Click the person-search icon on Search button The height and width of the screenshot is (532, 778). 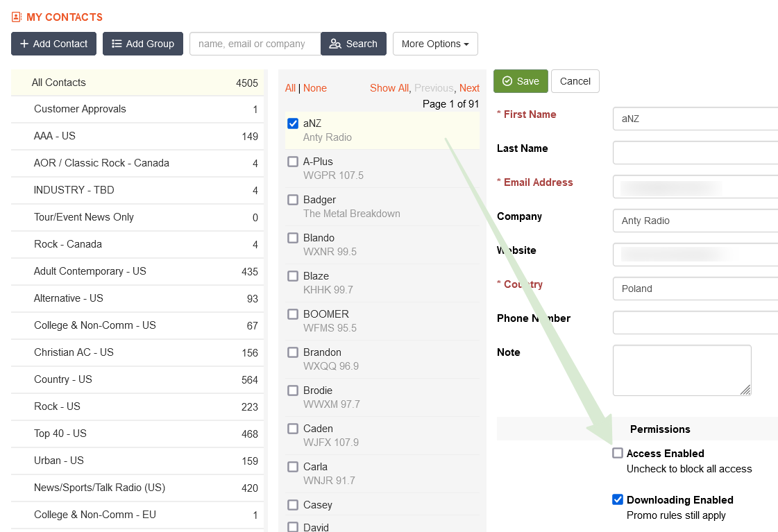(x=335, y=44)
